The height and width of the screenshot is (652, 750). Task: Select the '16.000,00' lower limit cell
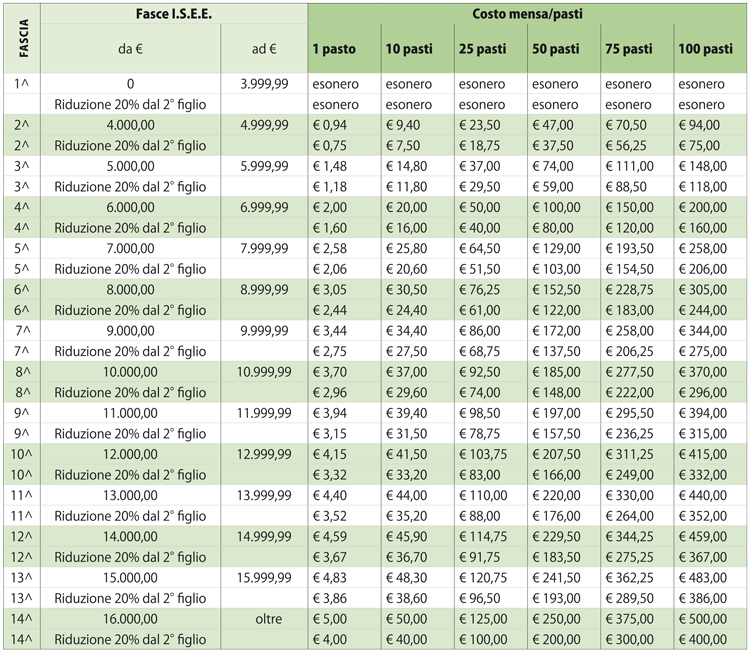click(x=131, y=620)
